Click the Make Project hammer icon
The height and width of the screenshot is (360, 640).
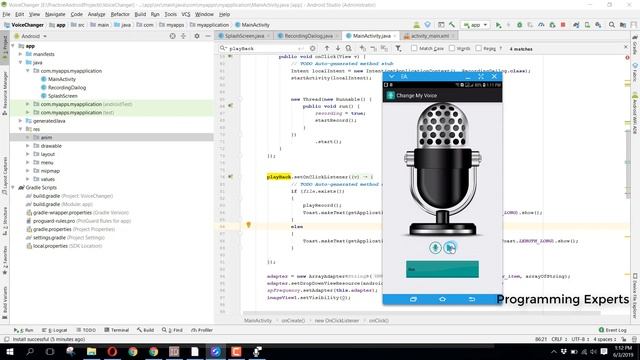point(452,25)
